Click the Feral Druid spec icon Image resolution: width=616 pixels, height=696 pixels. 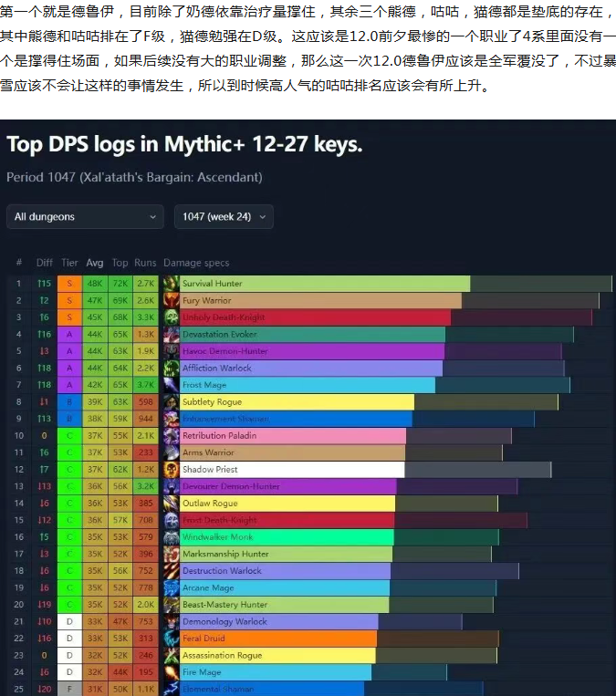(171, 639)
